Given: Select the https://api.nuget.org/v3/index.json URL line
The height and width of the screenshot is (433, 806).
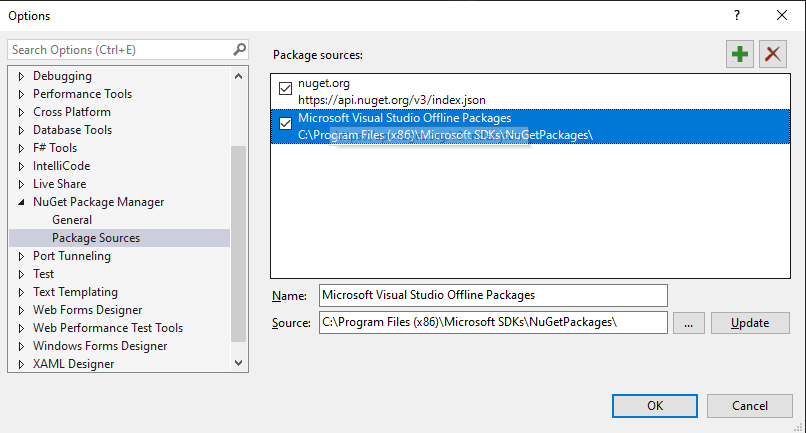Looking at the screenshot, I should [392, 100].
